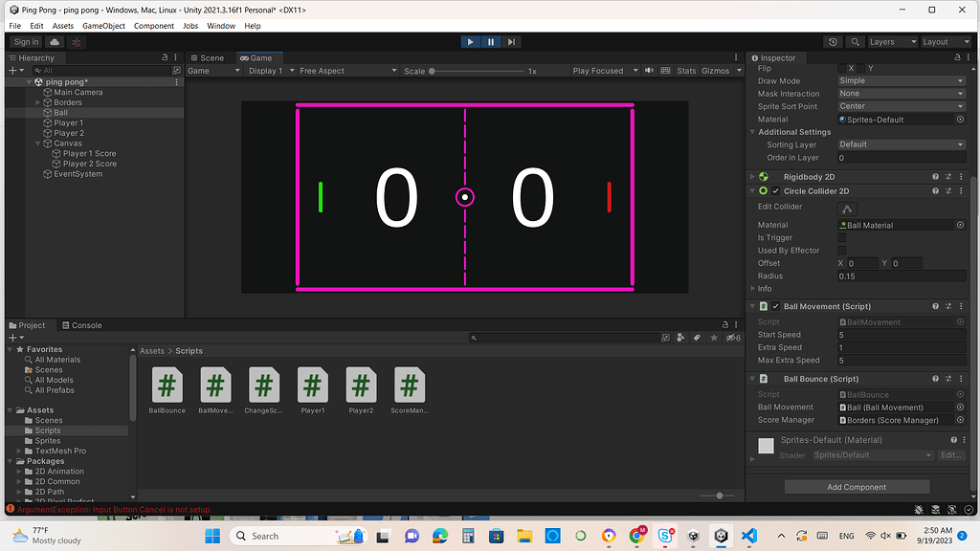Screen dimensions: 980x551
Task: Open Visual Studio Code from the taskbar
Action: [x=749, y=536]
